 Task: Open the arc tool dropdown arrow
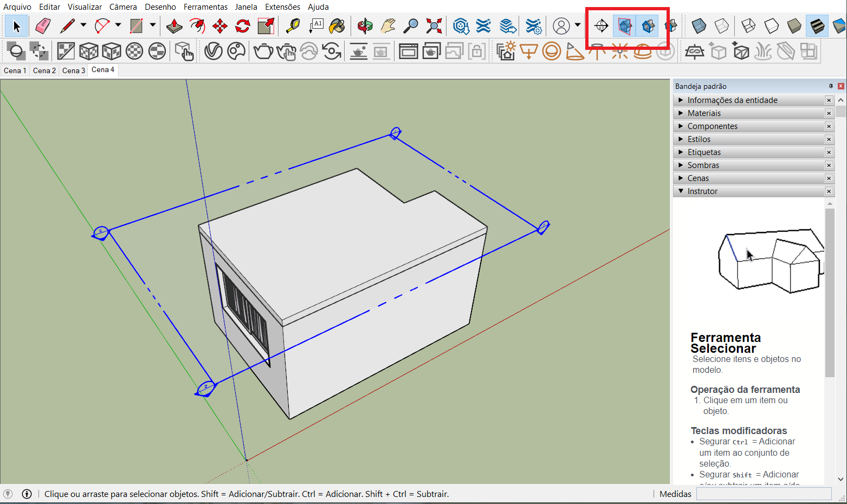pyautogui.click(x=118, y=25)
